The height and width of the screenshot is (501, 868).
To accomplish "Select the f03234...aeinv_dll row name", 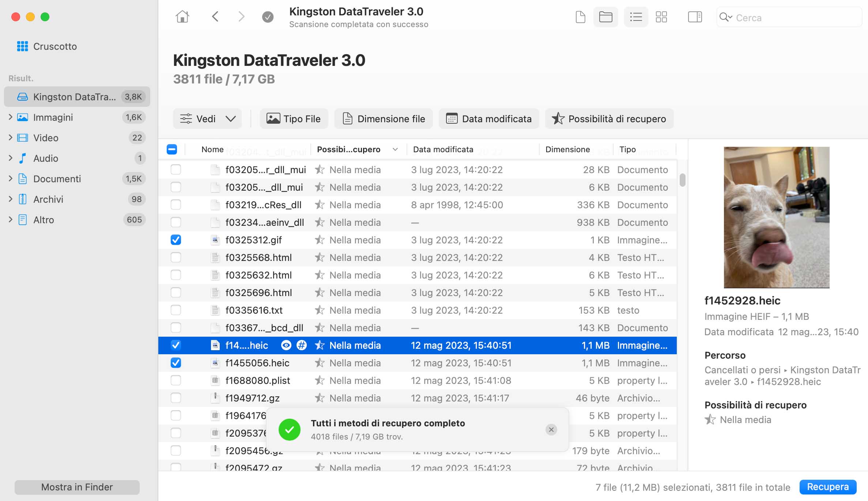I will pyautogui.click(x=265, y=223).
